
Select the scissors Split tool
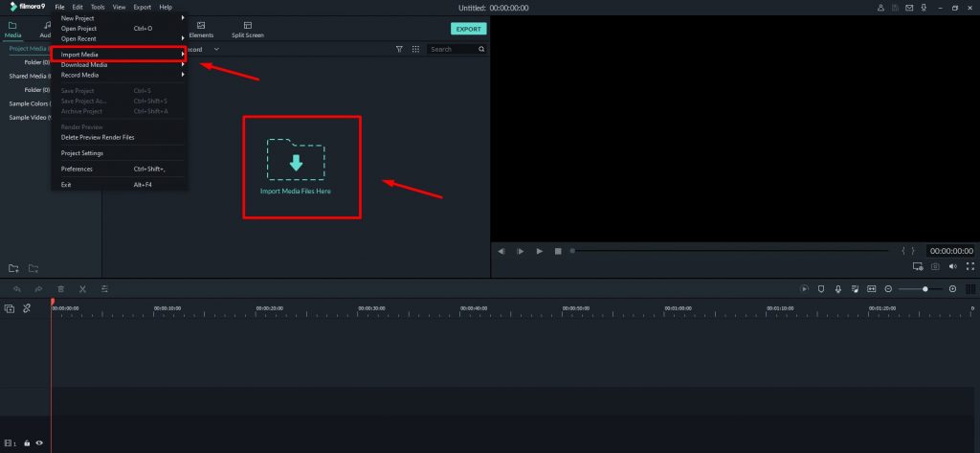point(82,289)
